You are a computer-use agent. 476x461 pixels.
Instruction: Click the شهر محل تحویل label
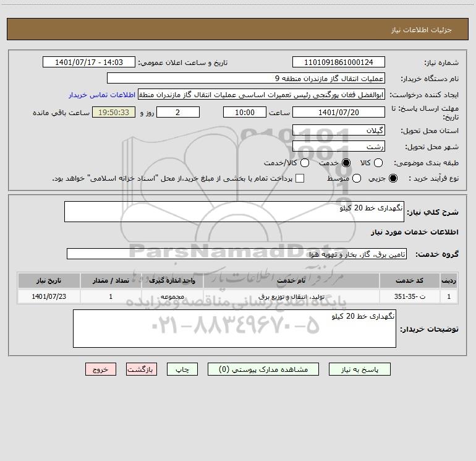(432, 147)
